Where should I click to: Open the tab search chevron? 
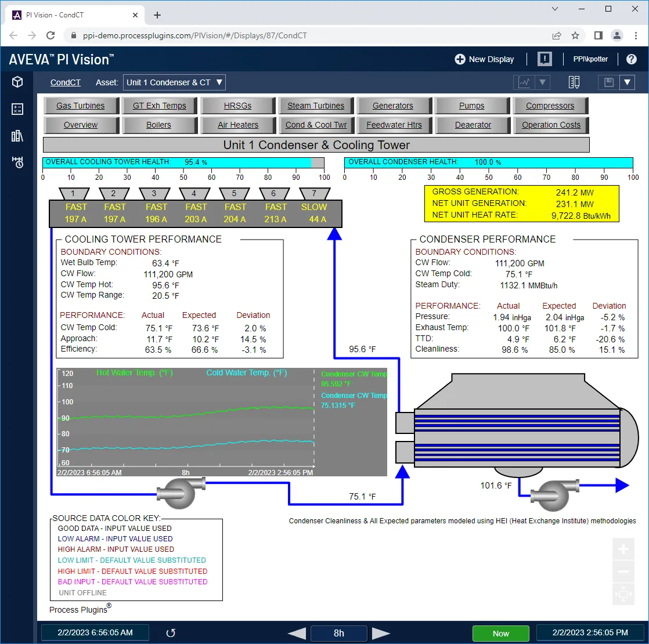(555, 9)
